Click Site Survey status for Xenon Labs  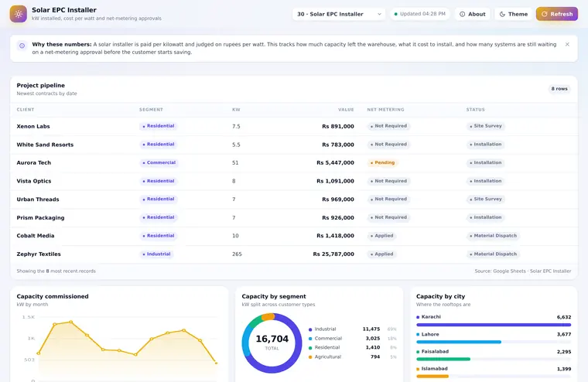(x=486, y=126)
